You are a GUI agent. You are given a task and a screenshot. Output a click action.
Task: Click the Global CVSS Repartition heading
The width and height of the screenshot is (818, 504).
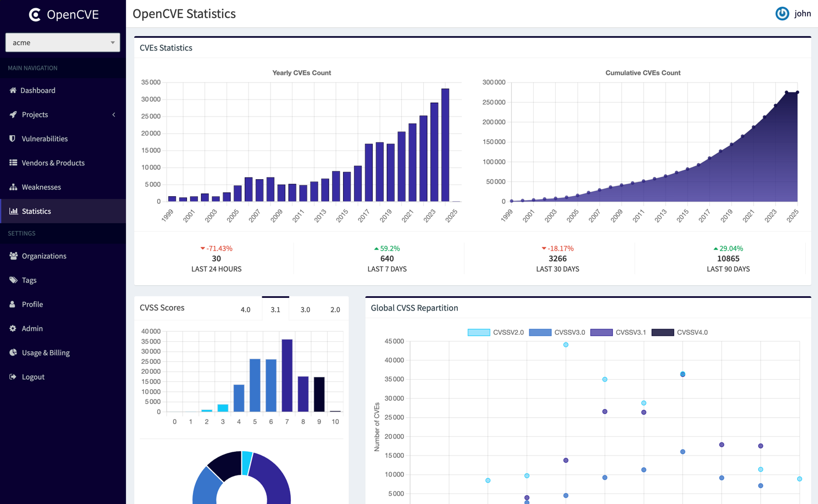(414, 308)
